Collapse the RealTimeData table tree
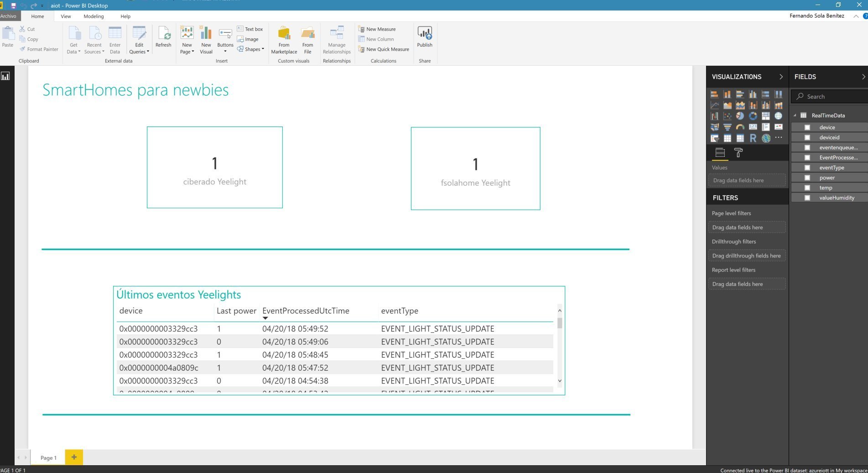This screenshot has width=868, height=473. pyautogui.click(x=795, y=116)
